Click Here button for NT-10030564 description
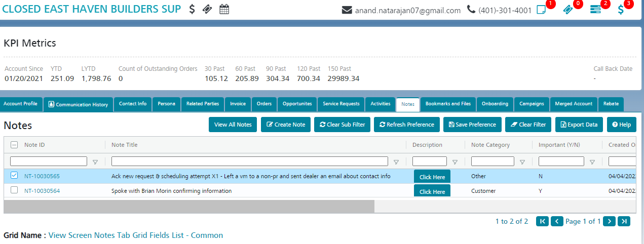This screenshot has width=644, height=244. [432, 191]
